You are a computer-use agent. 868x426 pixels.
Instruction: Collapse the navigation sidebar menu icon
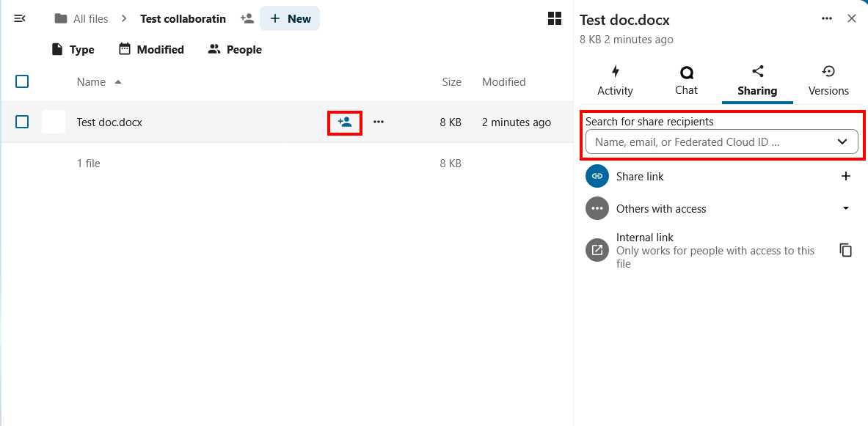point(20,18)
